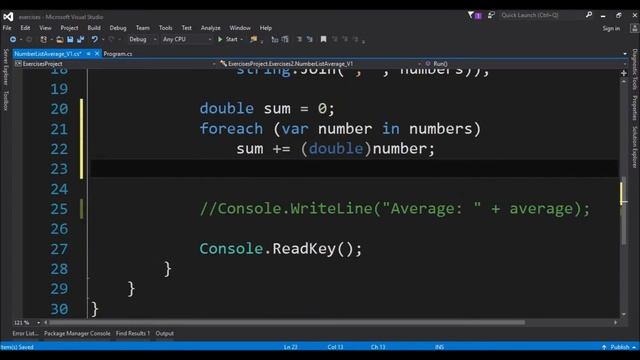The height and width of the screenshot is (360, 640).
Task: Open the Team menu
Action: coord(142,28)
